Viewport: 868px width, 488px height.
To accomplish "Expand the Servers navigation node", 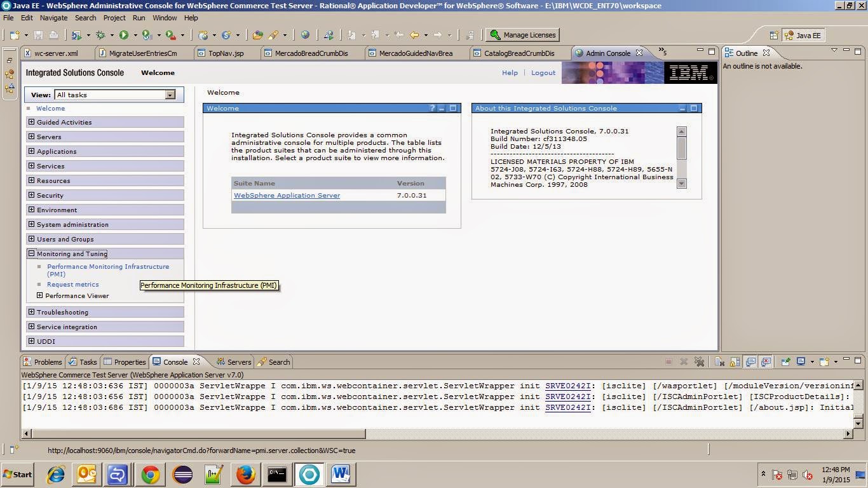I will [31, 137].
